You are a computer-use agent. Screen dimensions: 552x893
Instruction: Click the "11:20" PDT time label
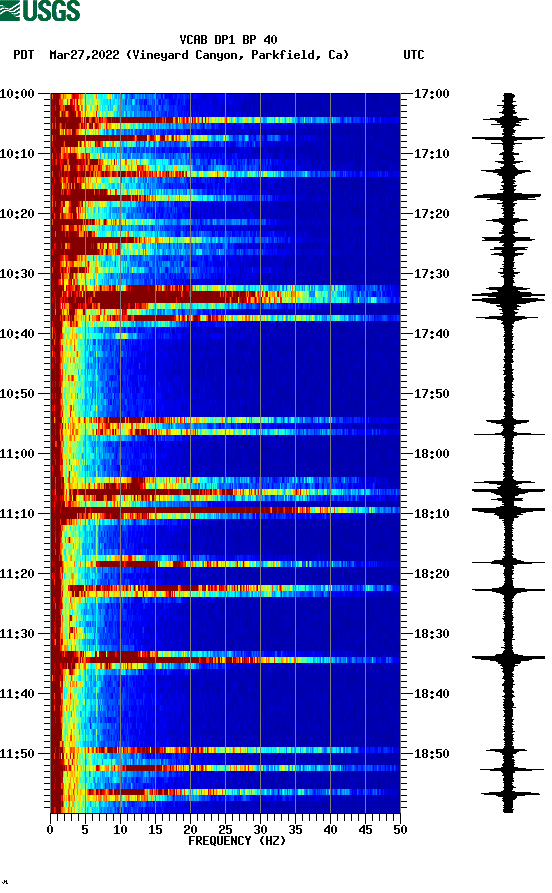pos(17,574)
